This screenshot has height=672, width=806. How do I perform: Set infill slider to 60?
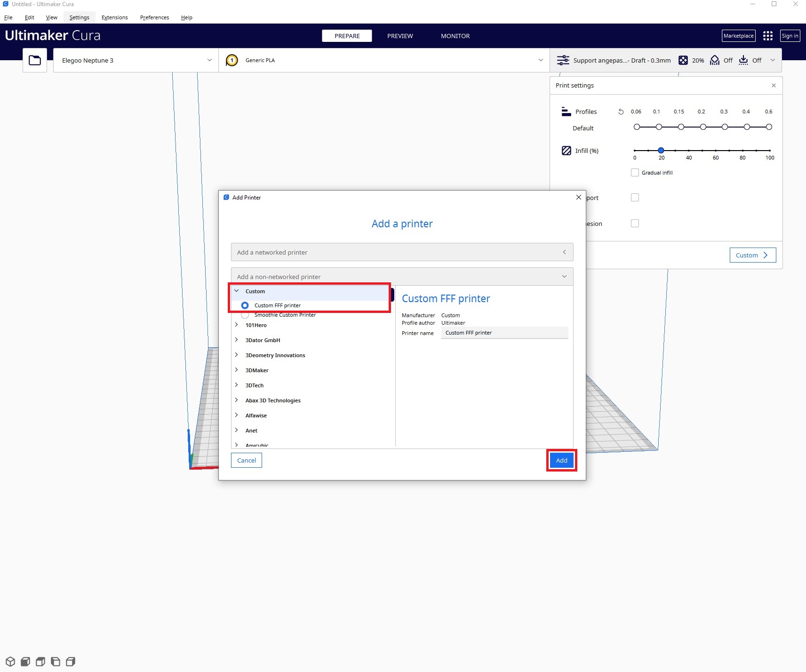coord(715,150)
